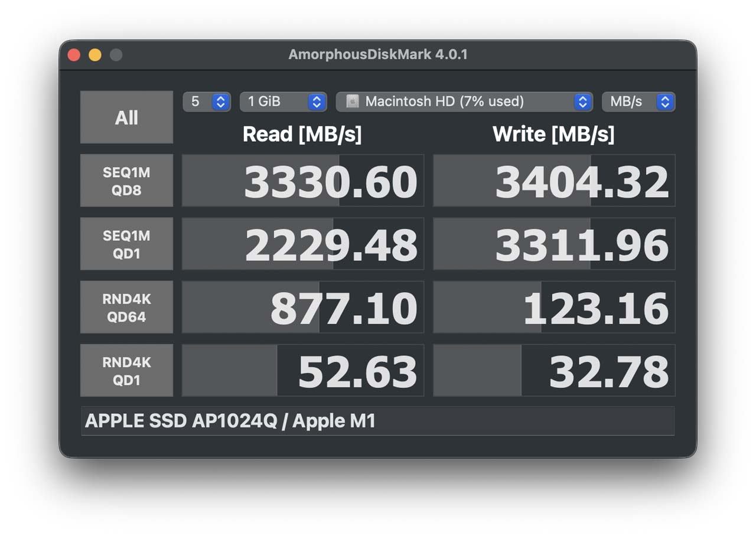Run the RND4K QD1 benchmark

click(126, 370)
